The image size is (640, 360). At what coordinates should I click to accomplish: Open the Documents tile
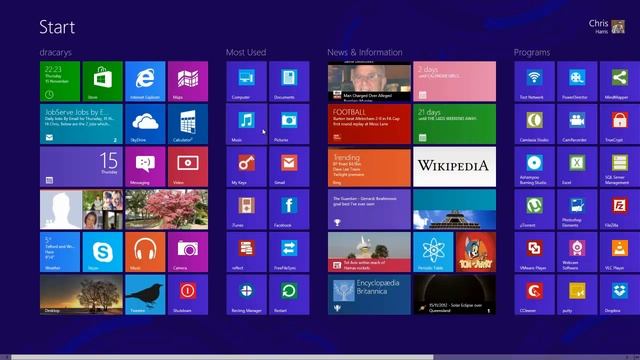pyautogui.click(x=289, y=81)
